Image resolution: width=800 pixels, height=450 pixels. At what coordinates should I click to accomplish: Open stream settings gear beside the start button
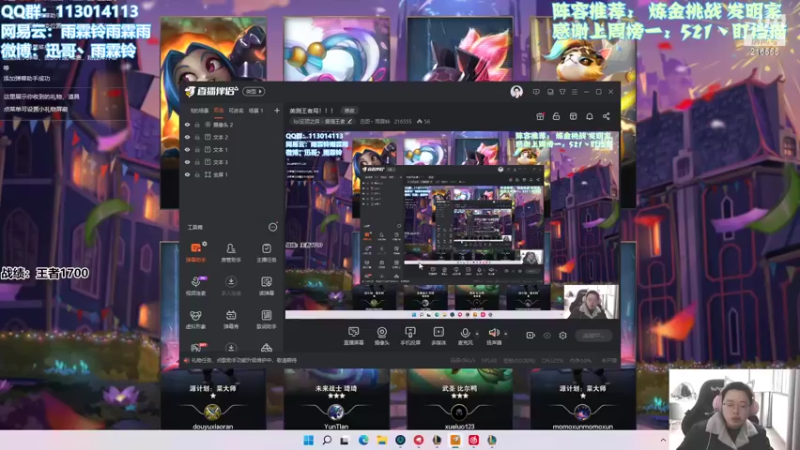coord(563,335)
